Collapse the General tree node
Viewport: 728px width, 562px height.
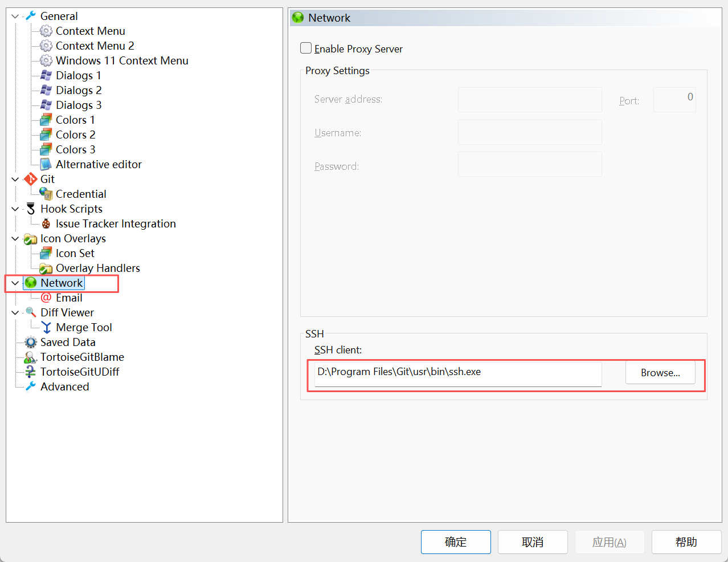pyautogui.click(x=15, y=17)
